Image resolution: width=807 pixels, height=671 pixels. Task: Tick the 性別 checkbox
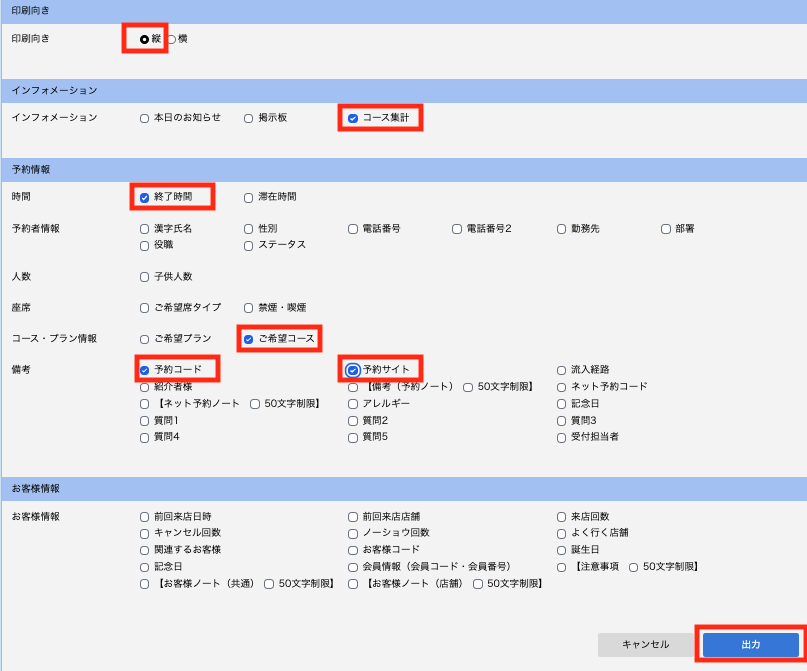point(248,229)
